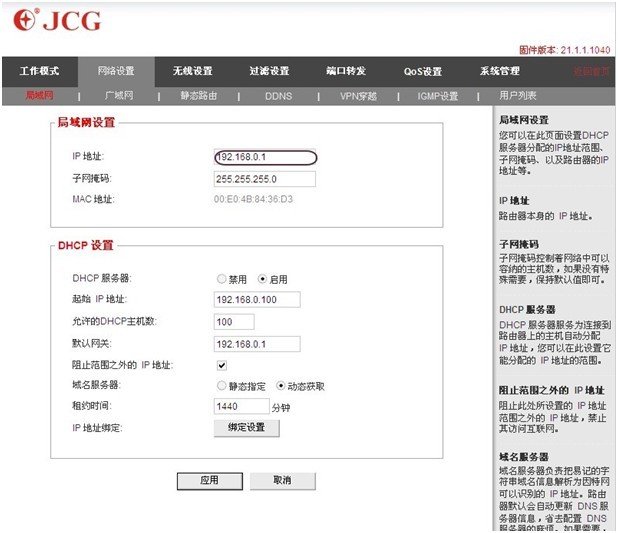Open the QoS设置 tab
Viewport: 618px width, 533px height.
pos(423,71)
